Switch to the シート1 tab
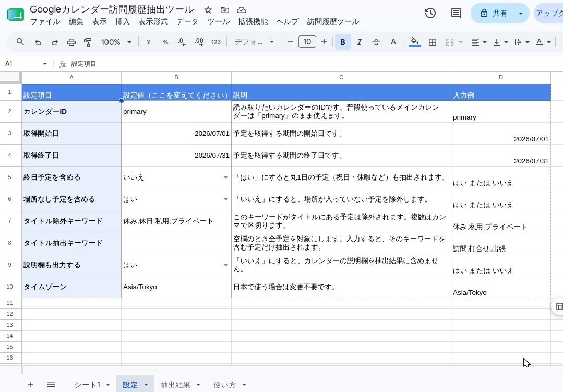The height and width of the screenshot is (392, 563). click(x=88, y=385)
